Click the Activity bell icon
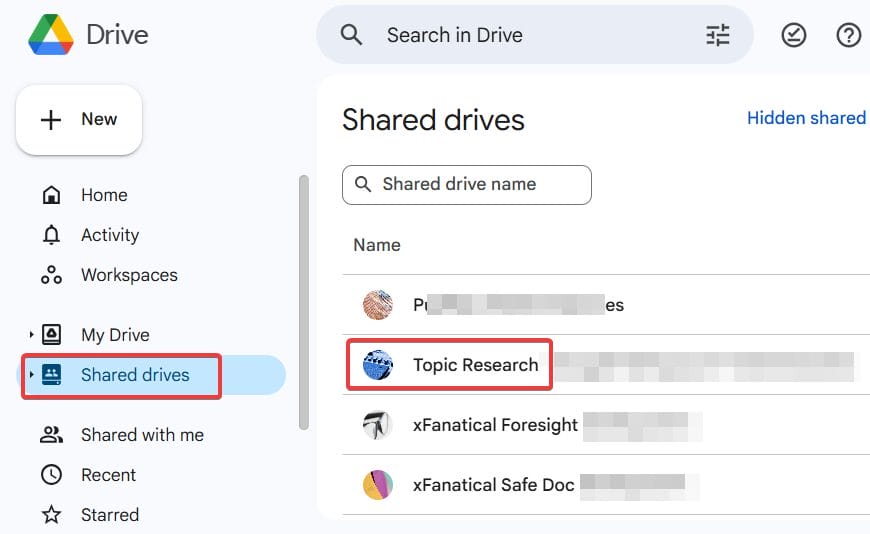 [52, 235]
